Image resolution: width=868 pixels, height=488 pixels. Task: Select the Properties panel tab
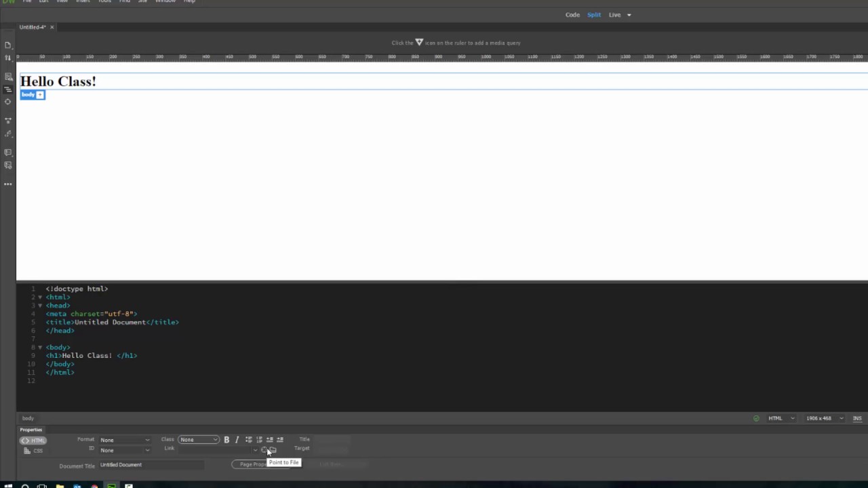[x=31, y=430]
